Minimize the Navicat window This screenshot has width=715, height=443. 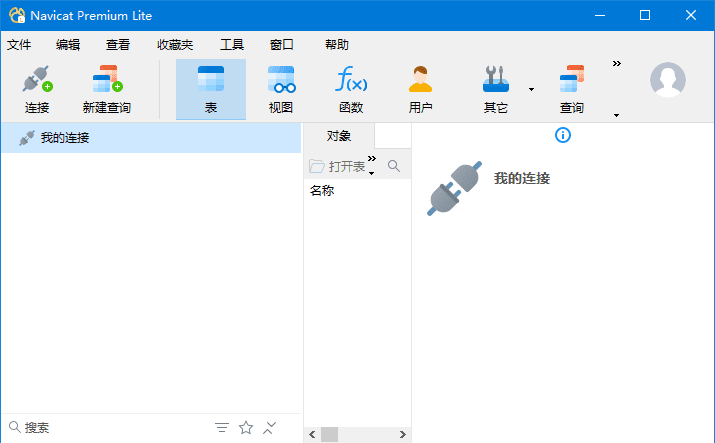[600, 15]
